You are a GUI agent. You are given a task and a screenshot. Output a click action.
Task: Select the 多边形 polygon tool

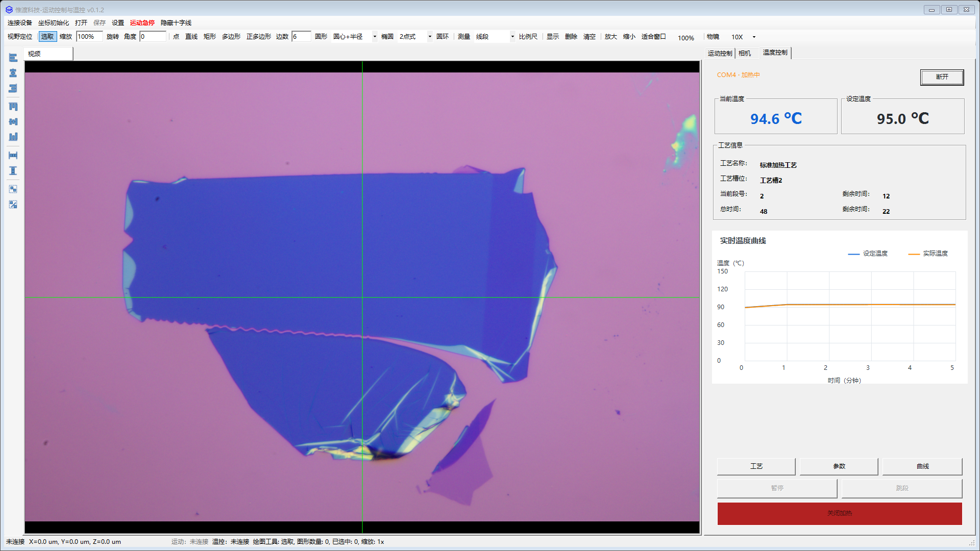(231, 37)
